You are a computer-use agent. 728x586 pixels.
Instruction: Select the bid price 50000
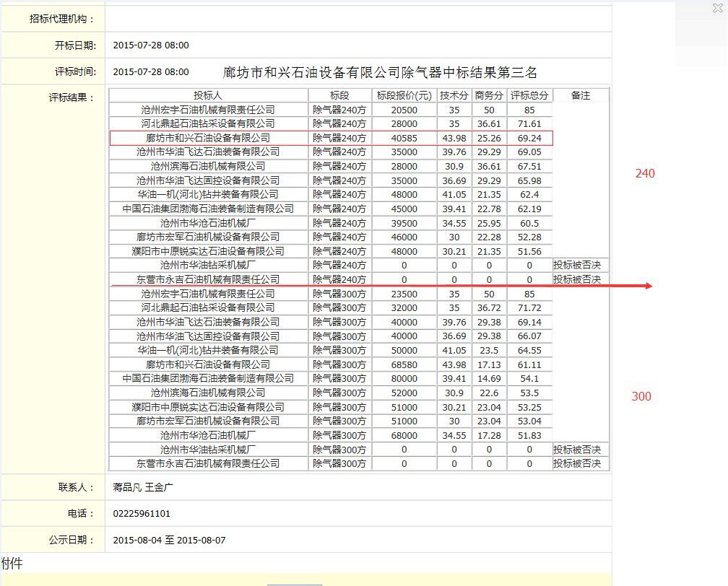(404, 351)
